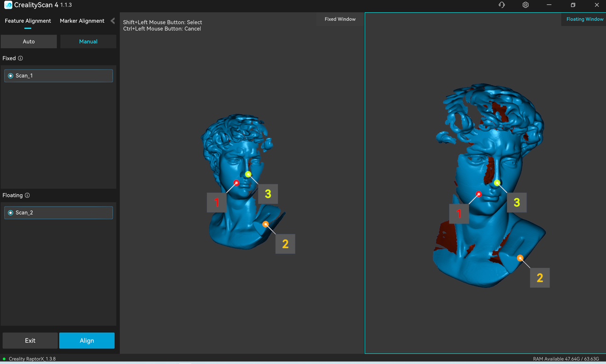This screenshot has height=364, width=606.
Task: Click the Exit button
Action: point(30,340)
